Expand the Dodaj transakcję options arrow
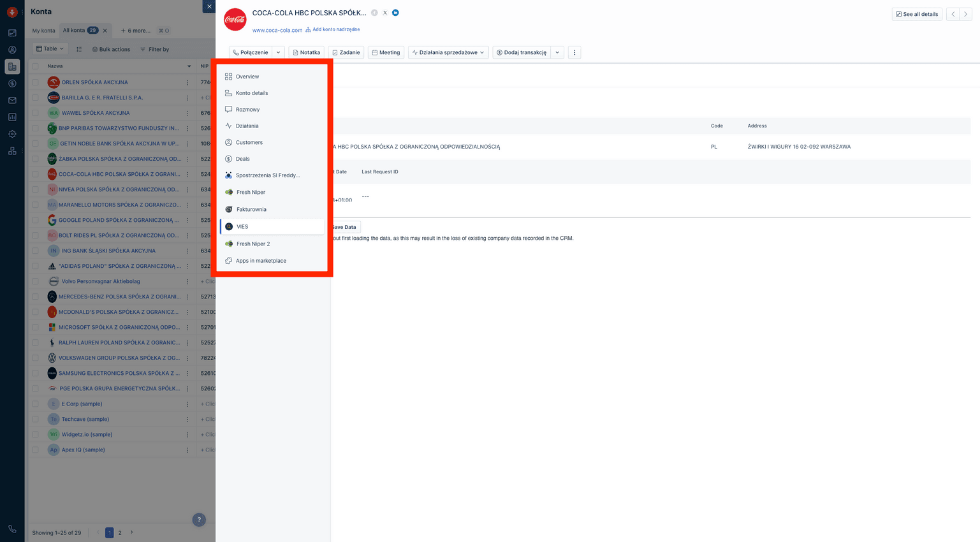This screenshot has height=542, width=980. [x=557, y=52]
